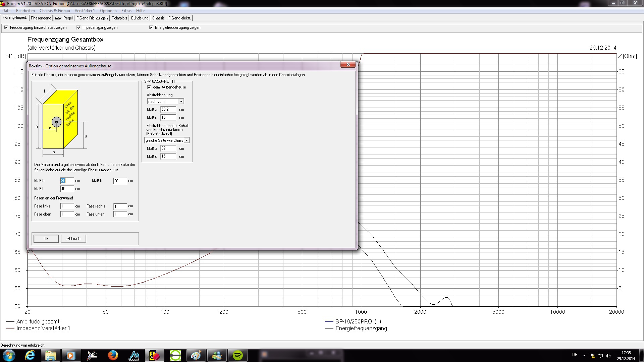Click the Action Center flag tray icon

(592, 356)
